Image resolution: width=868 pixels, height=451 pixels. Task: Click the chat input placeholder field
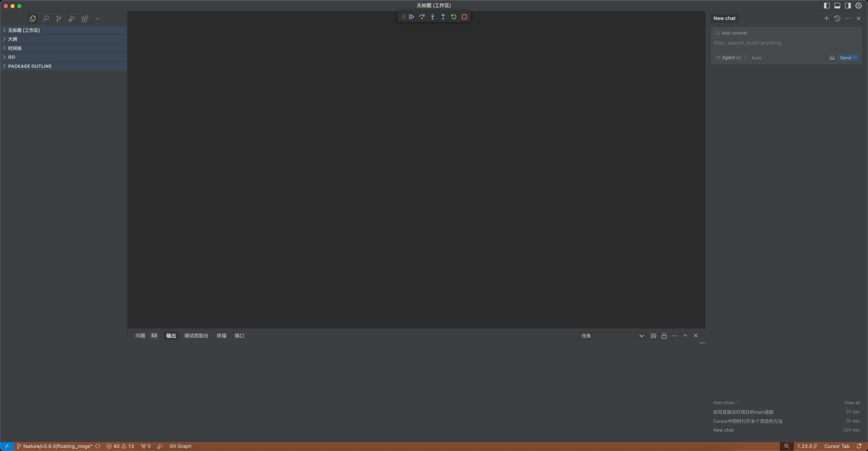(x=780, y=43)
